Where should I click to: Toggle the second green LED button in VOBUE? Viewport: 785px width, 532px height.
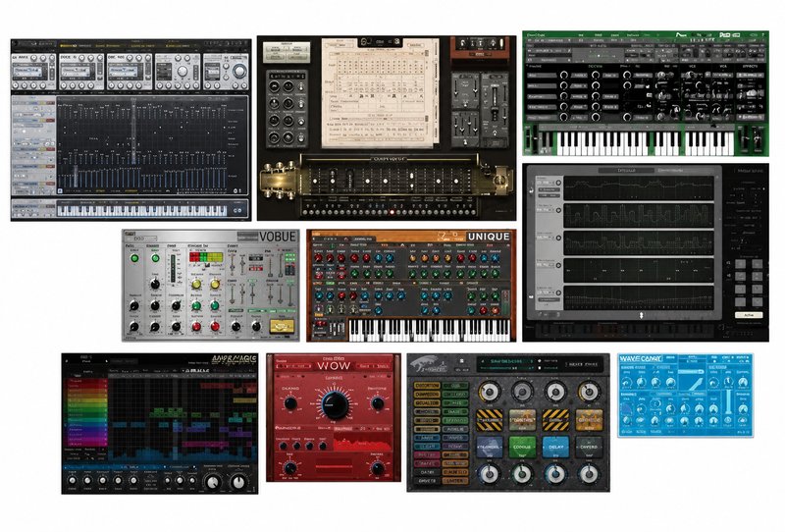click(155, 258)
